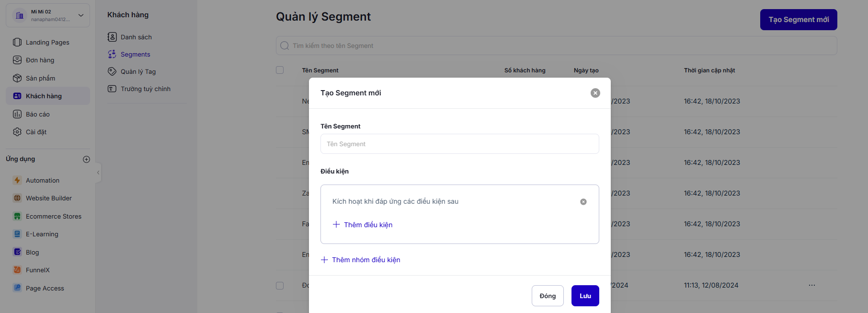
Task: Click the Automation lightning icon
Action: click(17, 180)
